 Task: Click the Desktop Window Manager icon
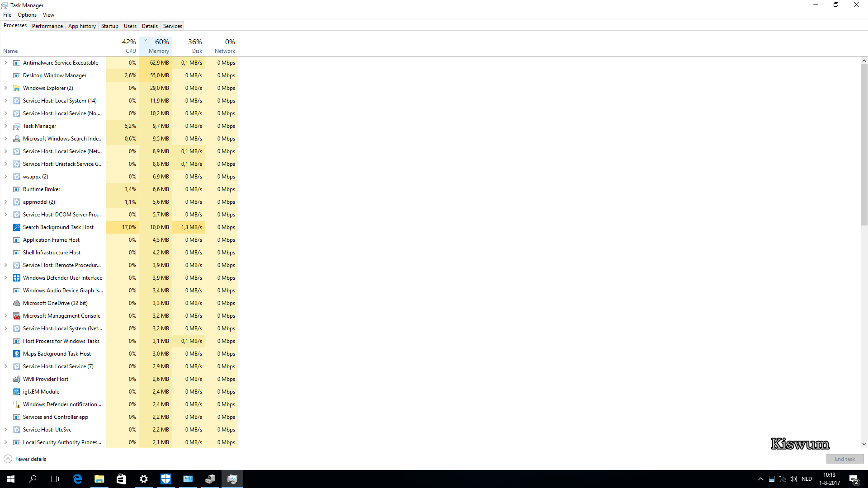17,75
